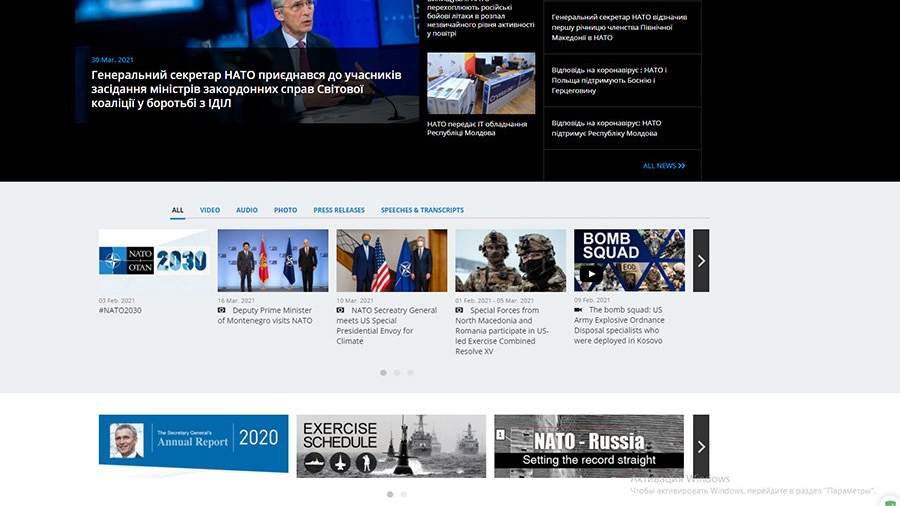Open Montenegro Deputy Prime Minister visit photo

tap(273, 260)
